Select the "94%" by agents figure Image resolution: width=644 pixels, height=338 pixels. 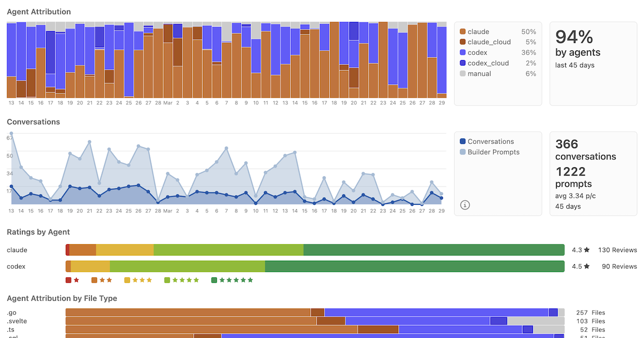point(574,36)
